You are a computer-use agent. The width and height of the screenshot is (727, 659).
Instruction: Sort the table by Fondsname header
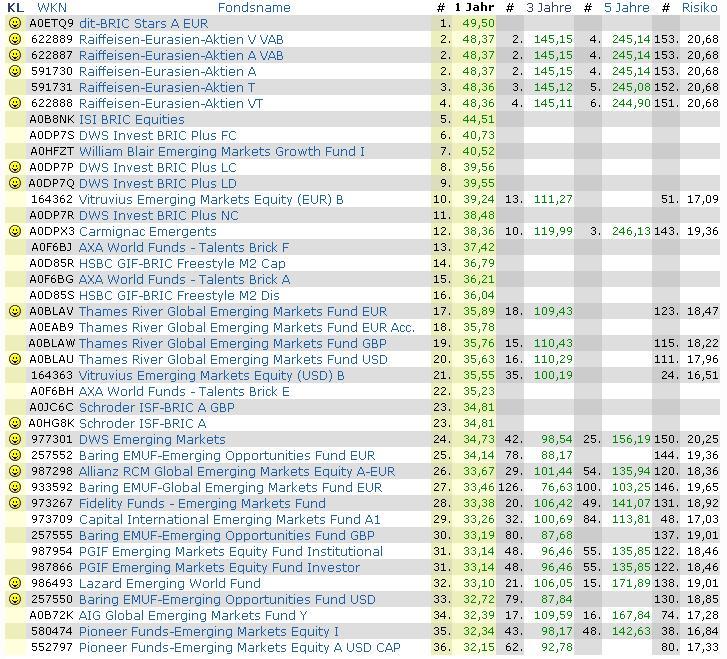[254, 7]
